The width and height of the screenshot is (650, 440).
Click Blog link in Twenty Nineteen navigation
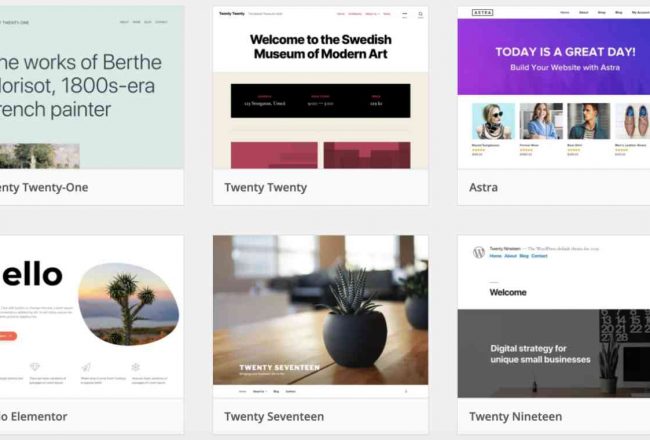[524, 256]
